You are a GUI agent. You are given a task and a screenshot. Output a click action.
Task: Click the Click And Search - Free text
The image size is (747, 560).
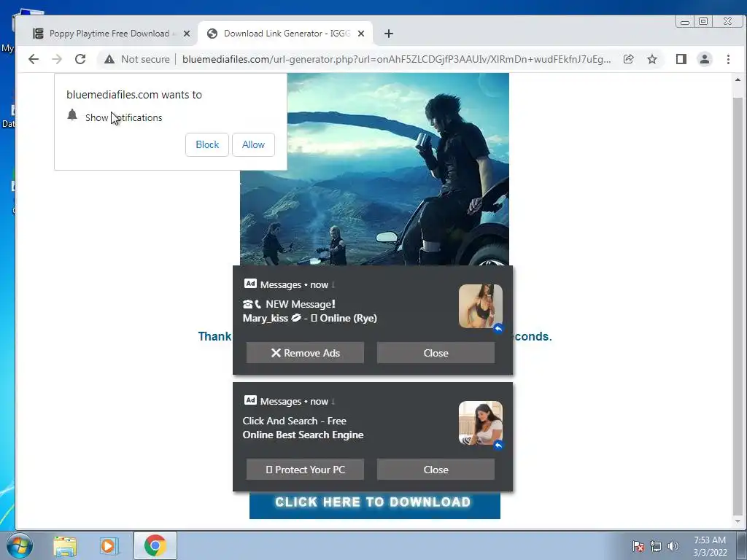(295, 421)
